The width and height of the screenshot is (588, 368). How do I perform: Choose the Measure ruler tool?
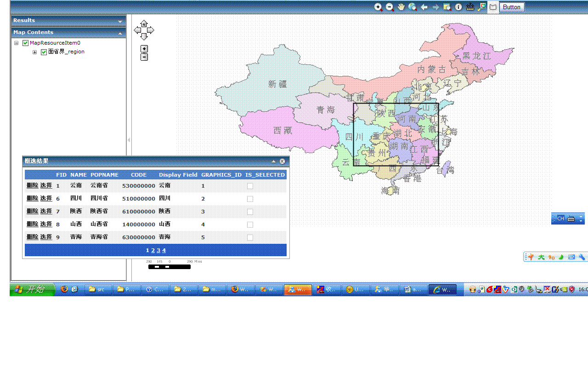click(470, 7)
